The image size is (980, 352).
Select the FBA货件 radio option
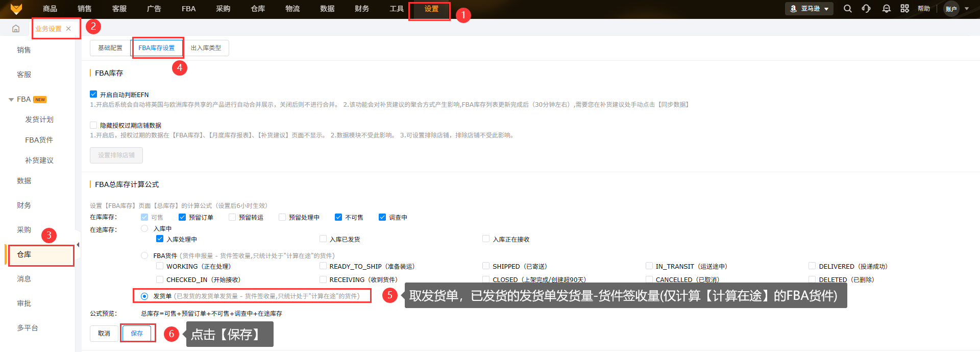click(144, 255)
